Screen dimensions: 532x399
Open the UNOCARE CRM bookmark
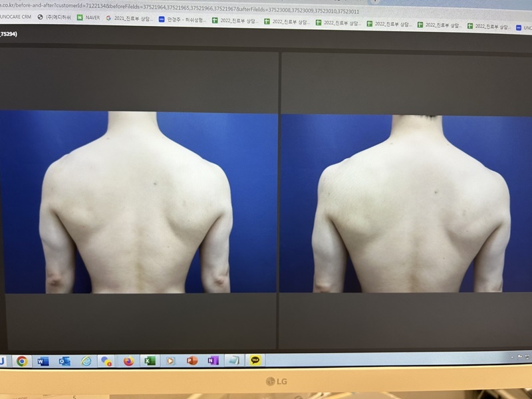pos(15,17)
